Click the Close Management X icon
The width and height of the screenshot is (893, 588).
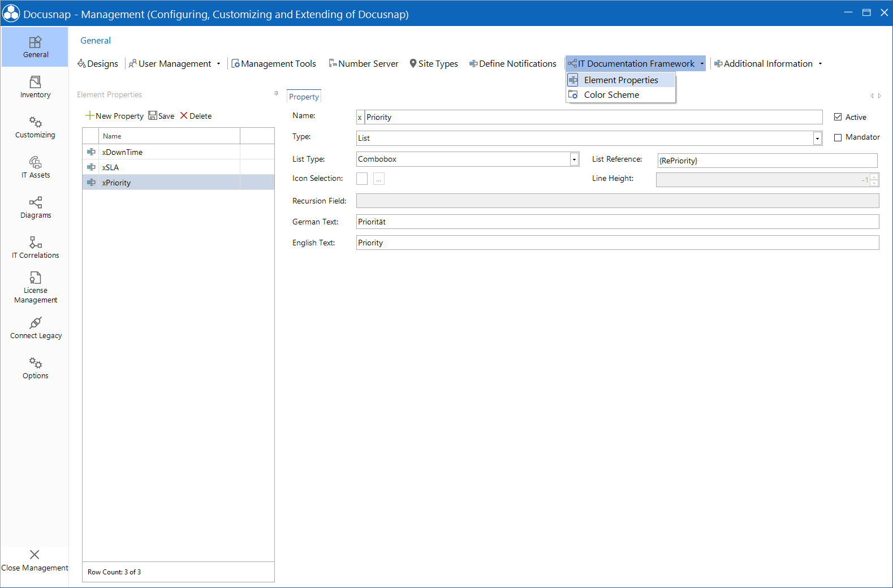click(34, 555)
